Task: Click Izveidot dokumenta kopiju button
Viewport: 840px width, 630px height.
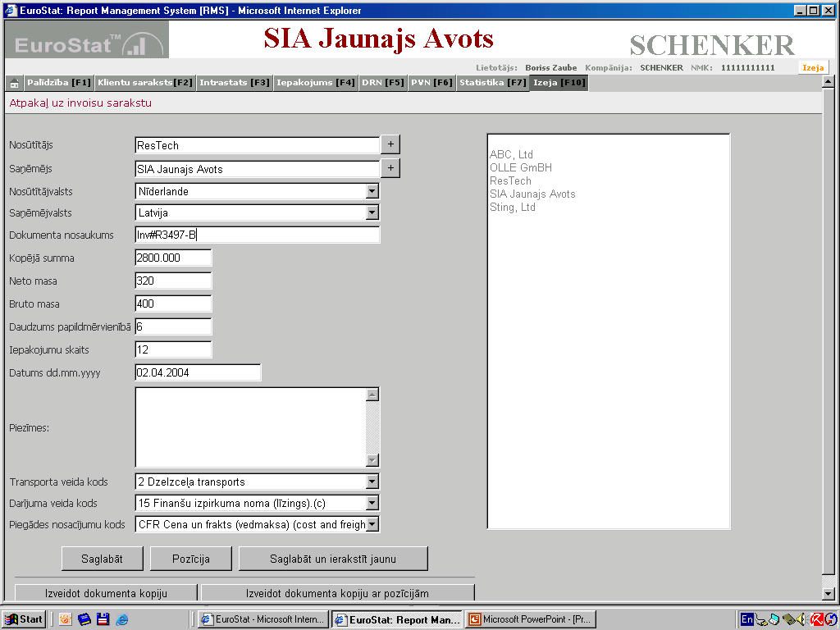Action: pos(106,592)
